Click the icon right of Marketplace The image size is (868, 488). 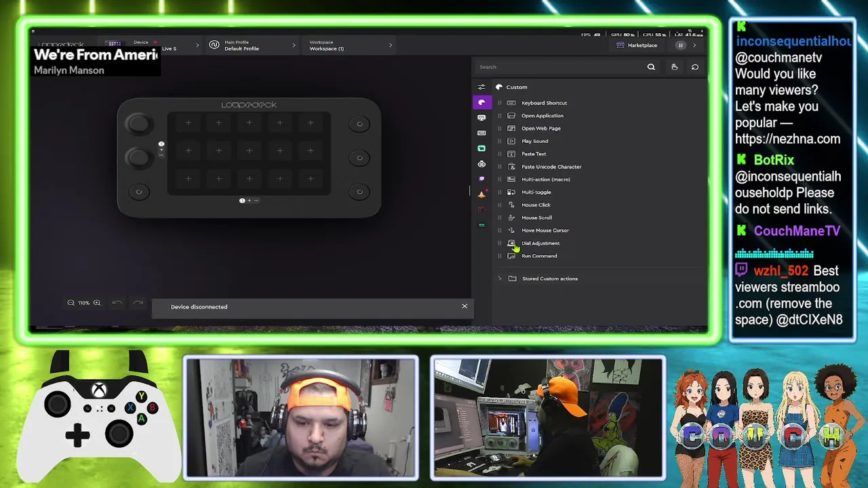[x=680, y=45]
